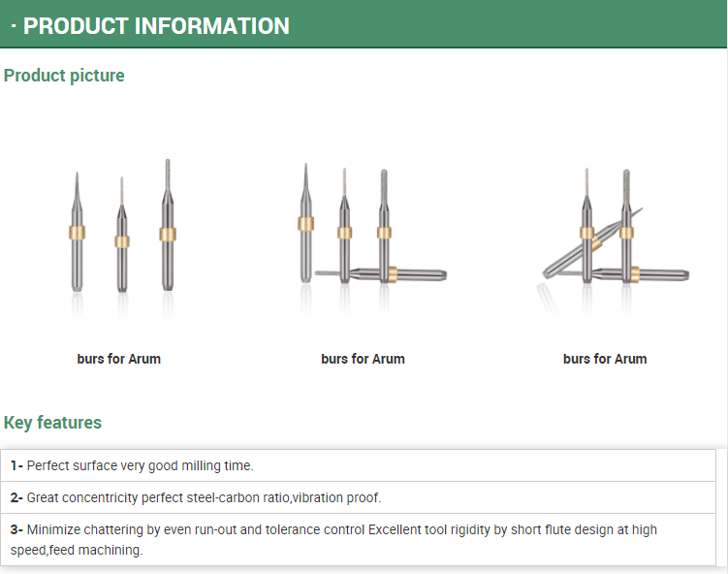Click the tallest bur in the left picture

tap(168, 233)
